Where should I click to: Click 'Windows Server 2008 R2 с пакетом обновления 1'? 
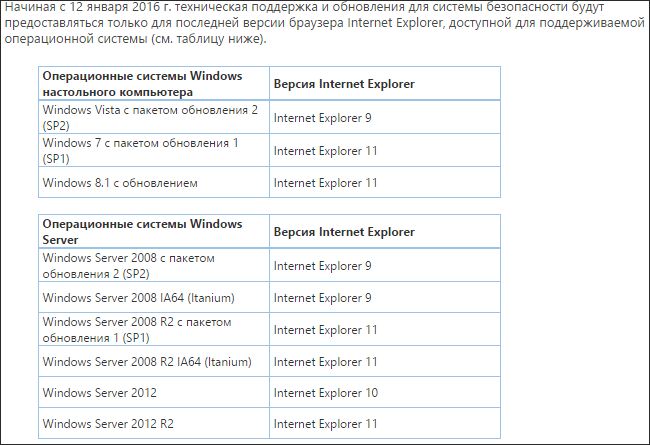(138, 330)
